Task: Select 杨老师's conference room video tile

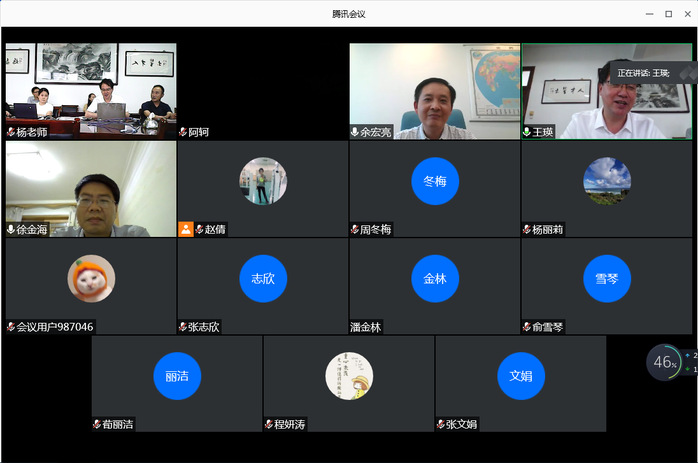Action: click(x=90, y=88)
